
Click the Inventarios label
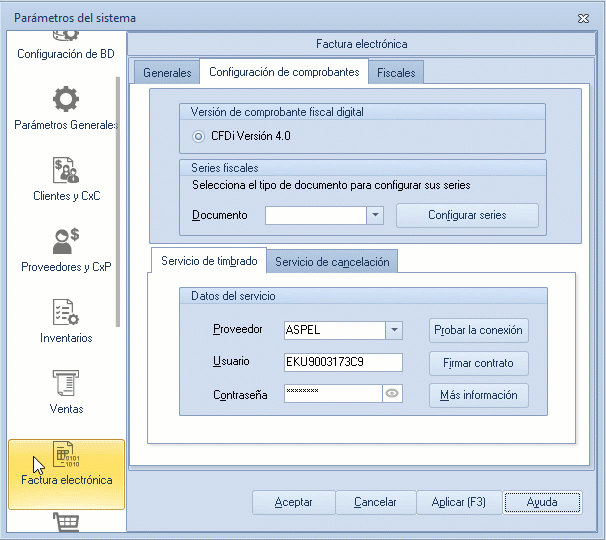tap(66, 338)
